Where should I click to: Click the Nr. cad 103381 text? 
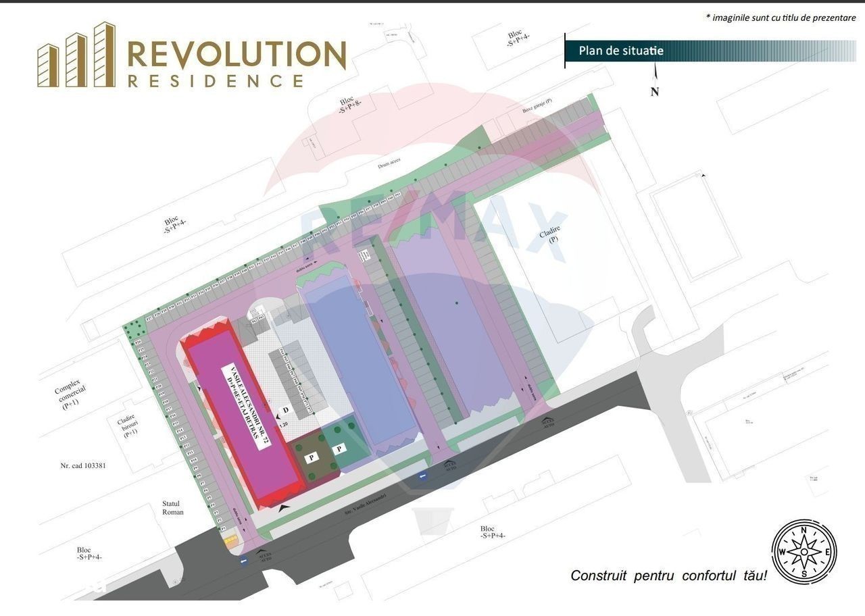click(82, 466)
